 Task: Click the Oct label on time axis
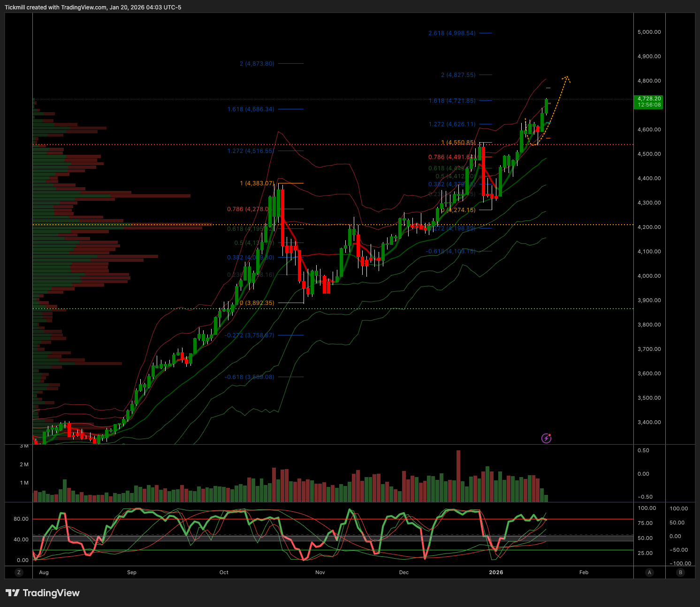224,572
